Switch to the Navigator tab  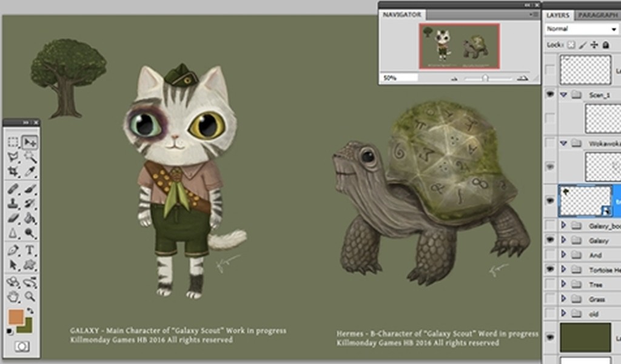(x=401, y=15)
